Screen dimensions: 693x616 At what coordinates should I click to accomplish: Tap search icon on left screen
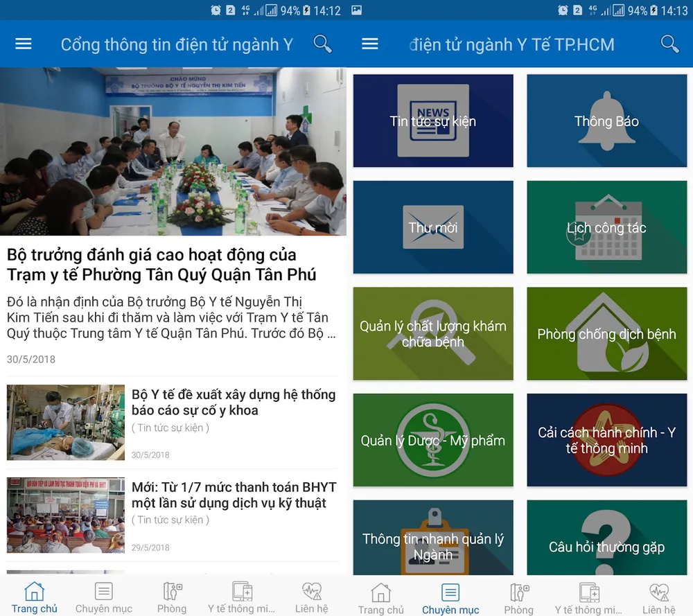(323, 44)
